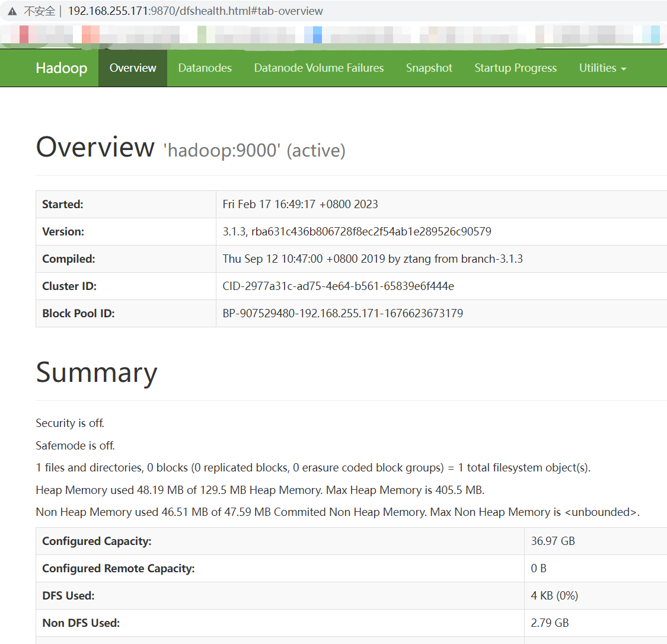Viewport: 667px width, 644px height.
Task: Click the address bar URL text
Action: pos(195,11)
